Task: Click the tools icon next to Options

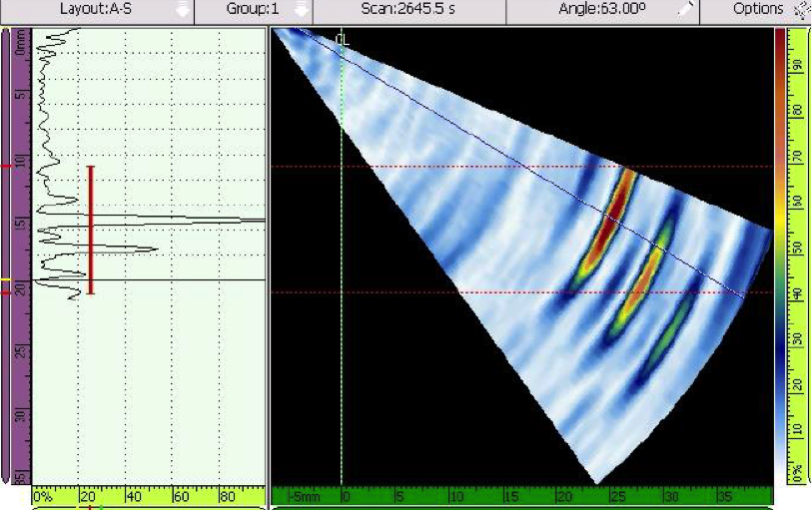Action: coord(800,9)
